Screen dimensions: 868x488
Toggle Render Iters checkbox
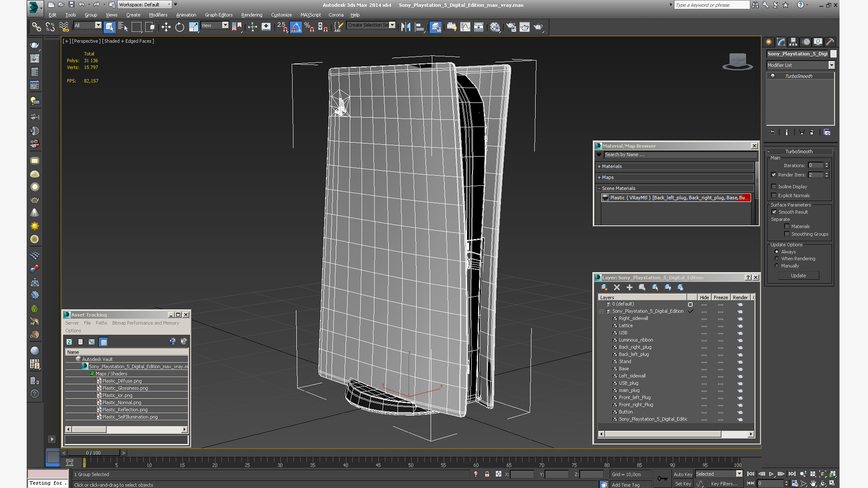pos(774,175)
